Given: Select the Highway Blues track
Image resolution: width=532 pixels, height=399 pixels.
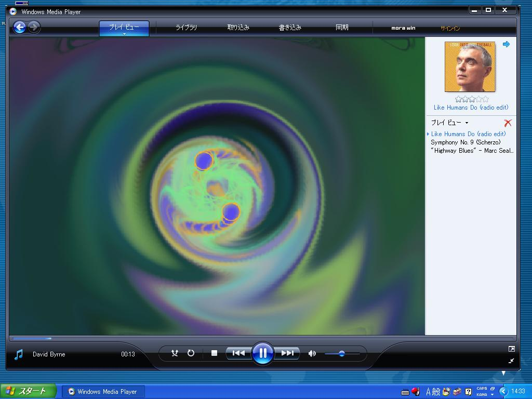Looking at the screenshot, I should tap(472, 151).
